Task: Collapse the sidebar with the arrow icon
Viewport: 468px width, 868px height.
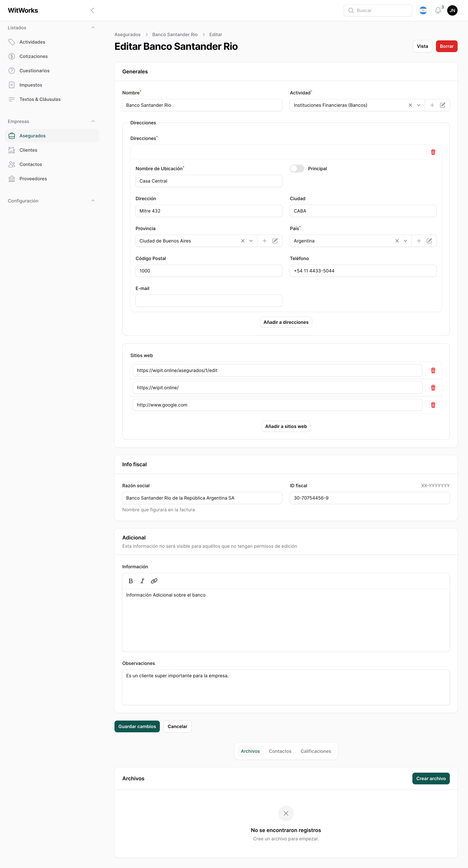Action: point(92,10)
